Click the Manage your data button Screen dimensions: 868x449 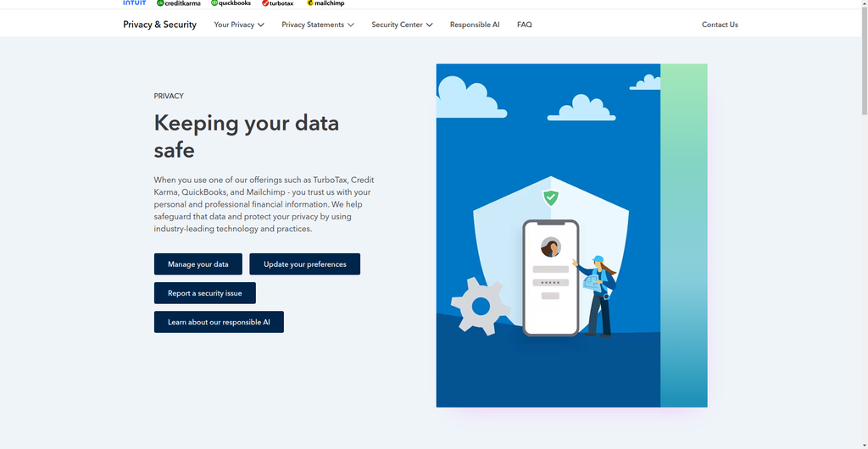[x=198, y=263]
